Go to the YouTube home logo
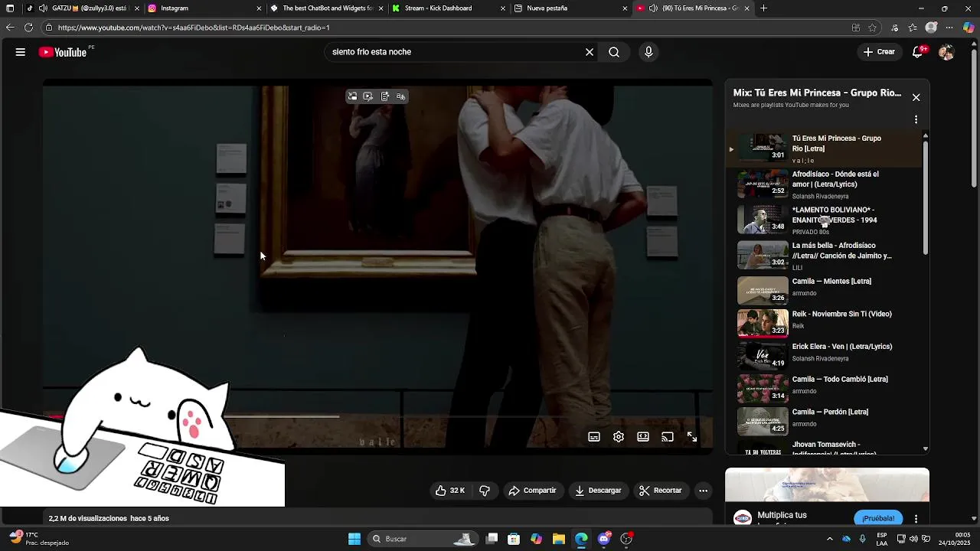Image resolution: width=980 pixels, height=551 pixels. (63, 52)
